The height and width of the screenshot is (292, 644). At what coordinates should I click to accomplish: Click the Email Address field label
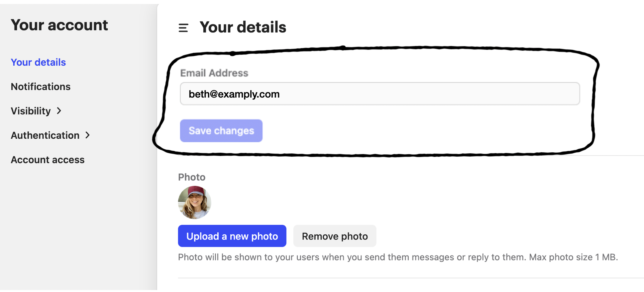(x=214, y=73)
